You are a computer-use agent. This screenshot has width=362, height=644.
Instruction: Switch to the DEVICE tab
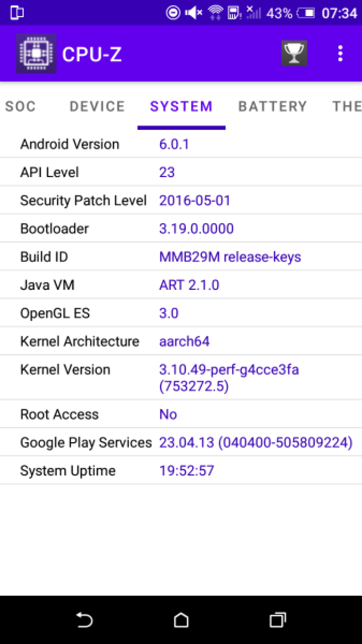click(x=97, y=106)
